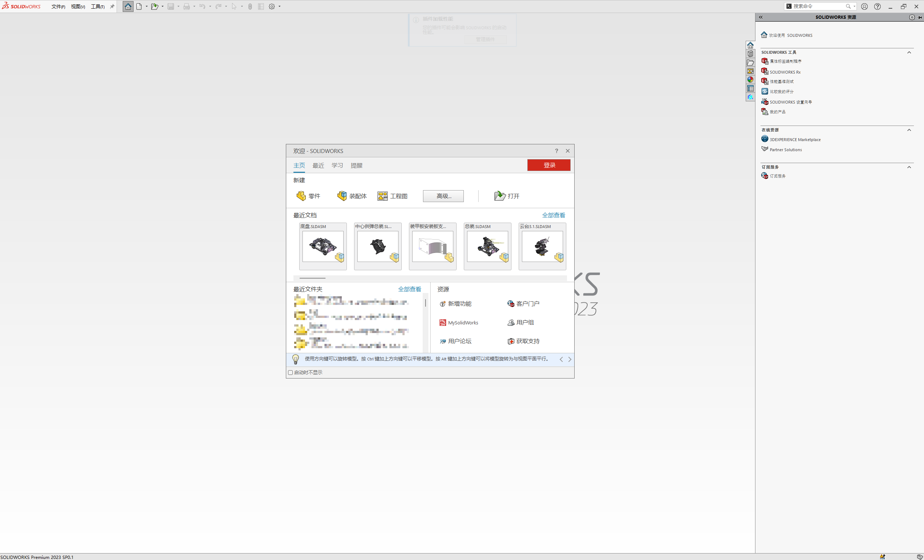Open the 工具(T) menu
This screenshot has height=560, width=924.
[x=98, y=7]
